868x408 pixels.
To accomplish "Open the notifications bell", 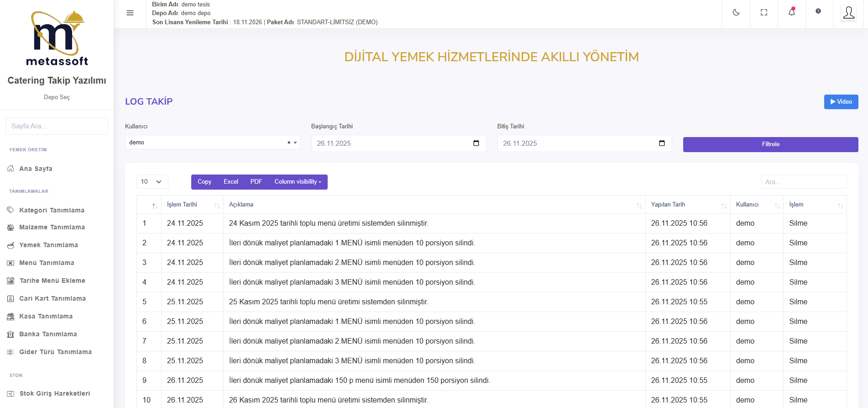I will pyautogui.click(x=792, y=12).
